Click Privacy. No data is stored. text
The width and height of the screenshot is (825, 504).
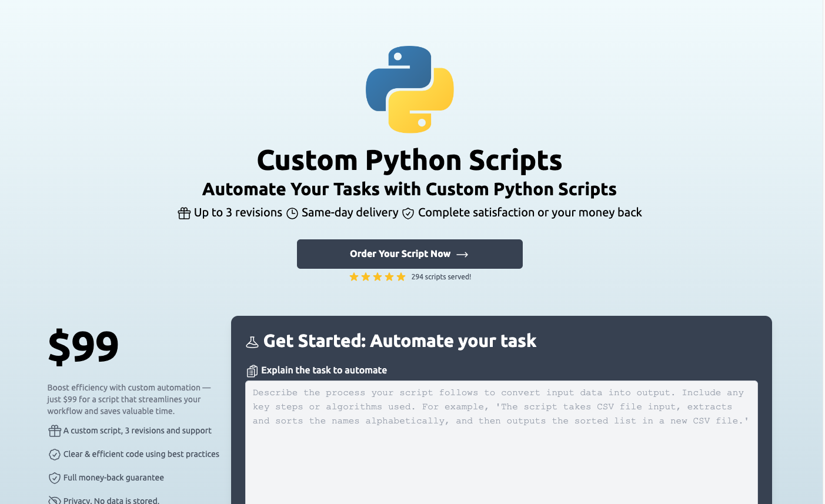pyautogui.click(x=111, y=500)
